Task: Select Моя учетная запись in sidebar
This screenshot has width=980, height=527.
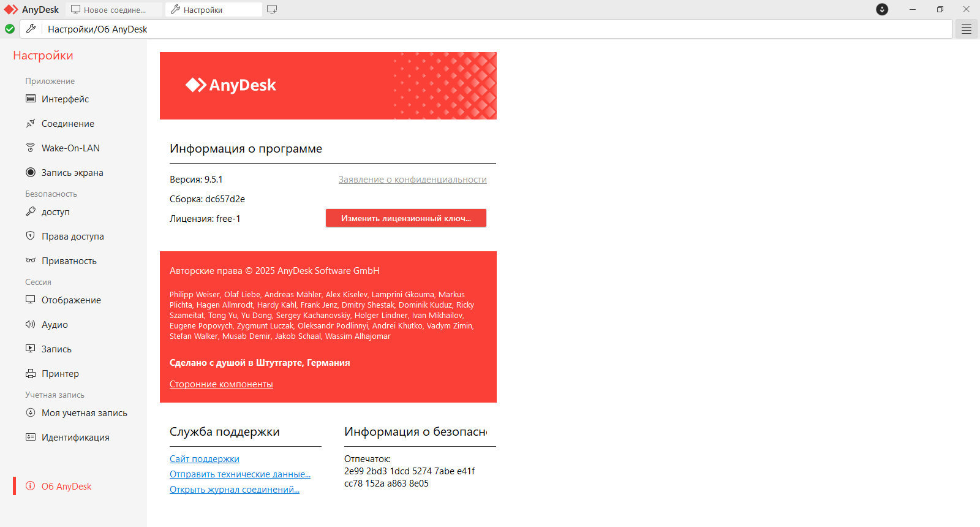Action: pyautogui.click(x=84, y=413)
